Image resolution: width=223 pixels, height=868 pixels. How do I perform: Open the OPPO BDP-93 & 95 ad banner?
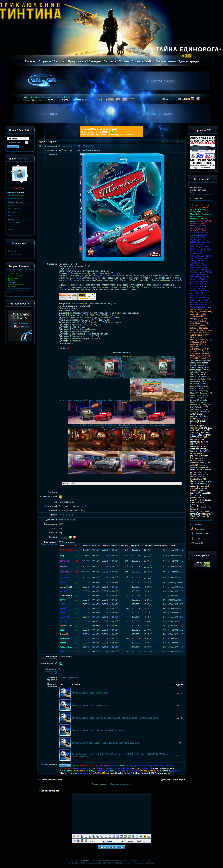pos(202,152)
